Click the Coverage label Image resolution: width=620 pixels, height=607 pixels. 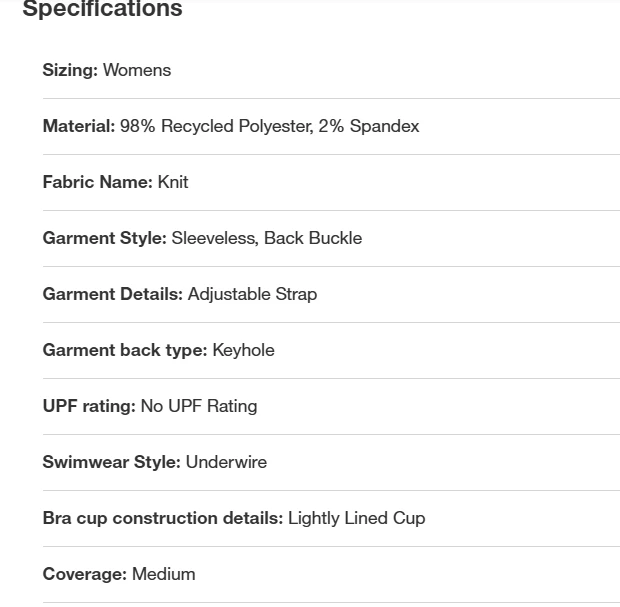point(84,574)
